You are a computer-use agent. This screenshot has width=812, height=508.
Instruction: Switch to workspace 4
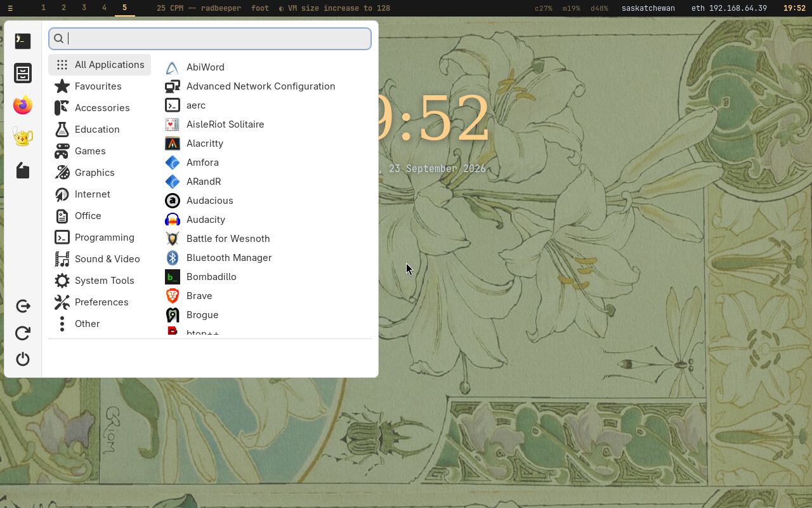click(x=104, y=8)
